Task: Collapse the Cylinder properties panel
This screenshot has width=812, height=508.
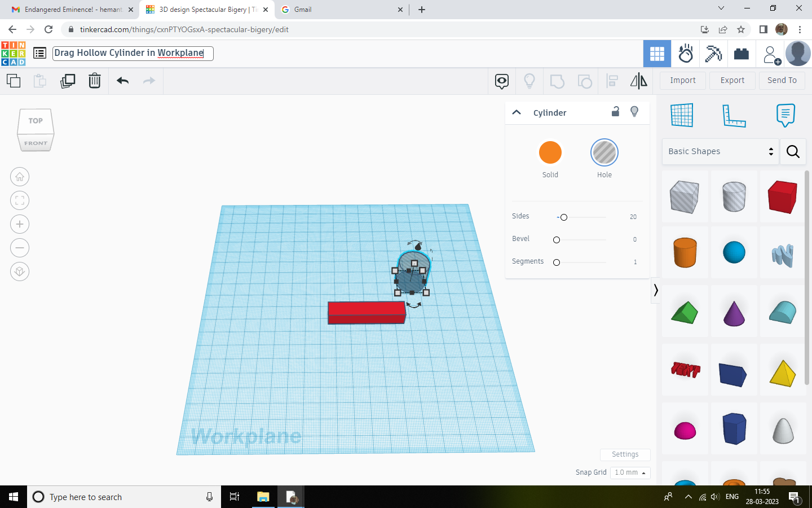Action: pyautogui.click(x=517, y=112)
